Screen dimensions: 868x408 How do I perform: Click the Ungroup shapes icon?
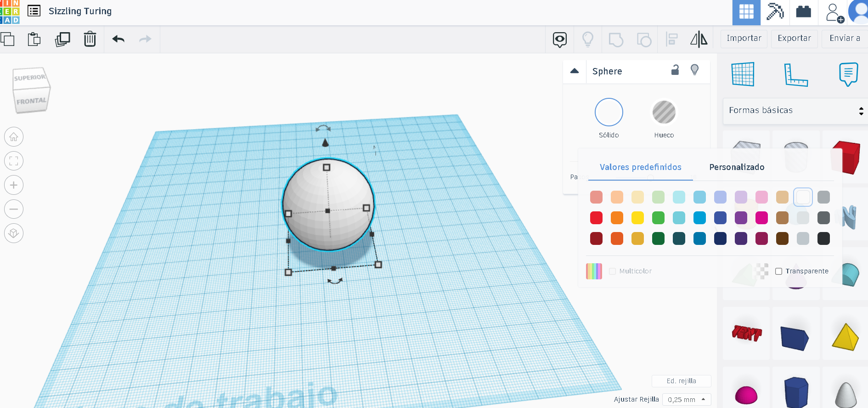click(x=644, y=40)
